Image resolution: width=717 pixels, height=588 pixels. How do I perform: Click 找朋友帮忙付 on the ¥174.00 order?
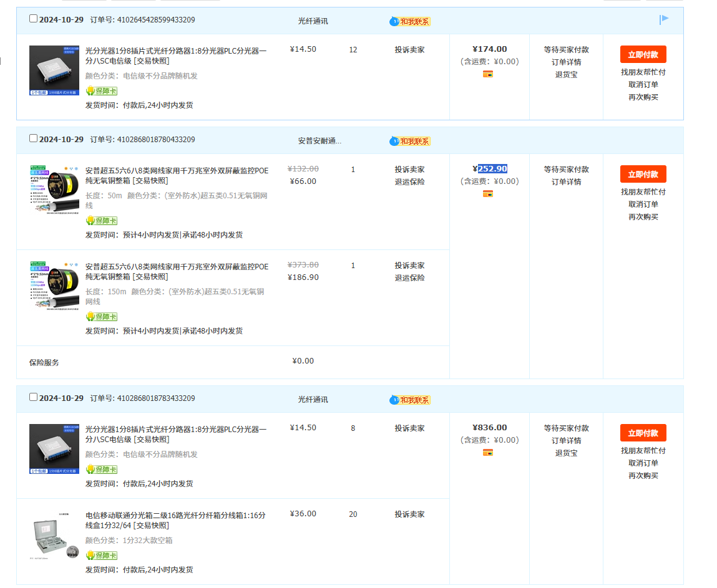pyautogui.click(x=643, y=72)
